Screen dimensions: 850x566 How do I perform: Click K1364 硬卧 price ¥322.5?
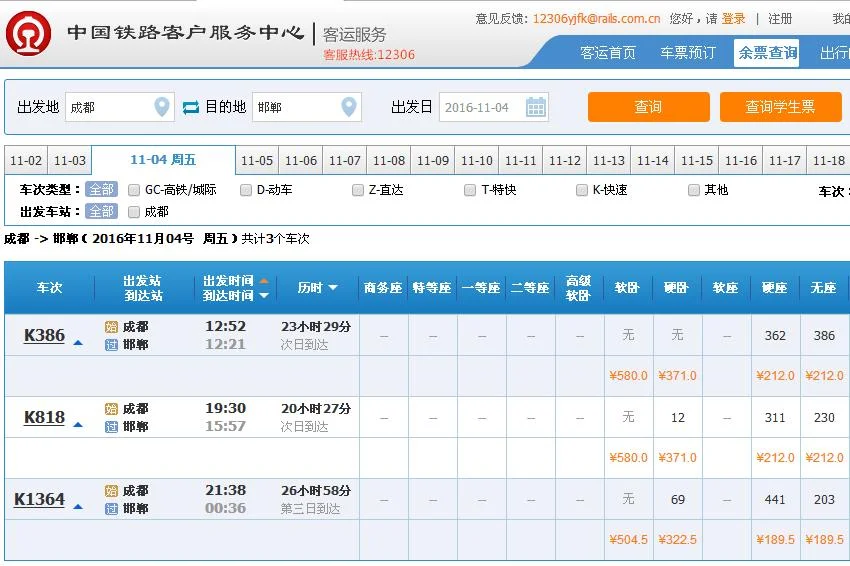pos(678,539)
